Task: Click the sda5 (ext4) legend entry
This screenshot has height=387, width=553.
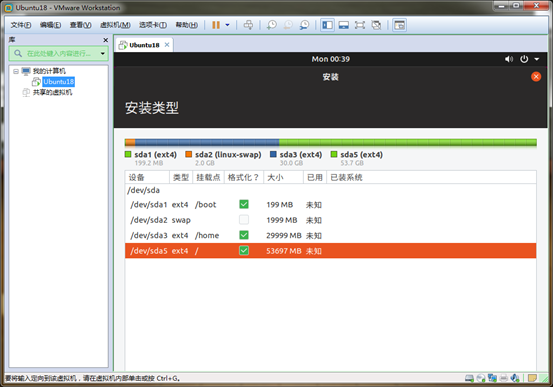Action: [357, 155]
